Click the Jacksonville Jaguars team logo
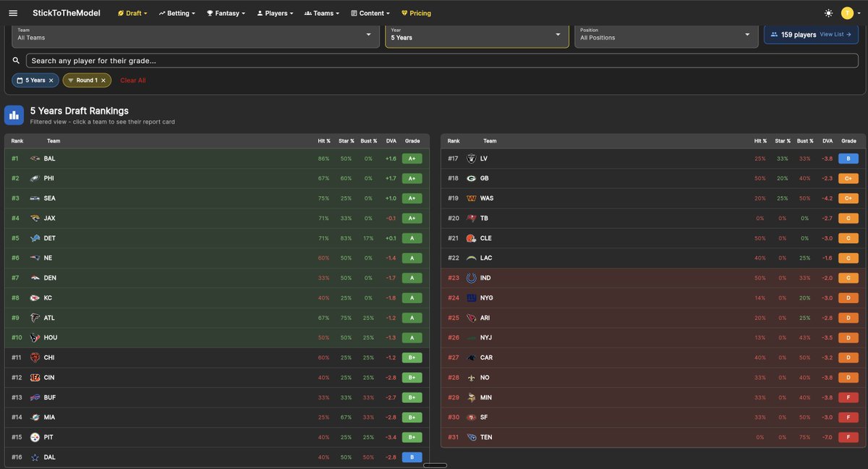The image size is (868, 469). (x=35, y=218)
